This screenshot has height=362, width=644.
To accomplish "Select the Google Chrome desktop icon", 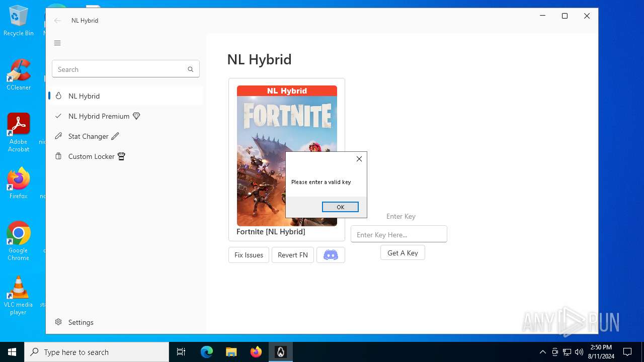I will [x=19, y=241].
